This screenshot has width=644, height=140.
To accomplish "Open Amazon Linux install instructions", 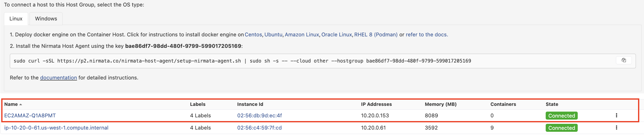I will [302, 35].
